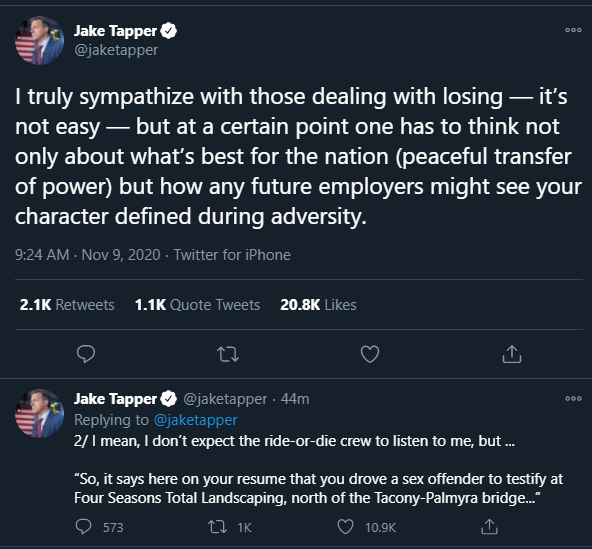Open Jake Tapper's profile photo on main tweet

(40, 40)
